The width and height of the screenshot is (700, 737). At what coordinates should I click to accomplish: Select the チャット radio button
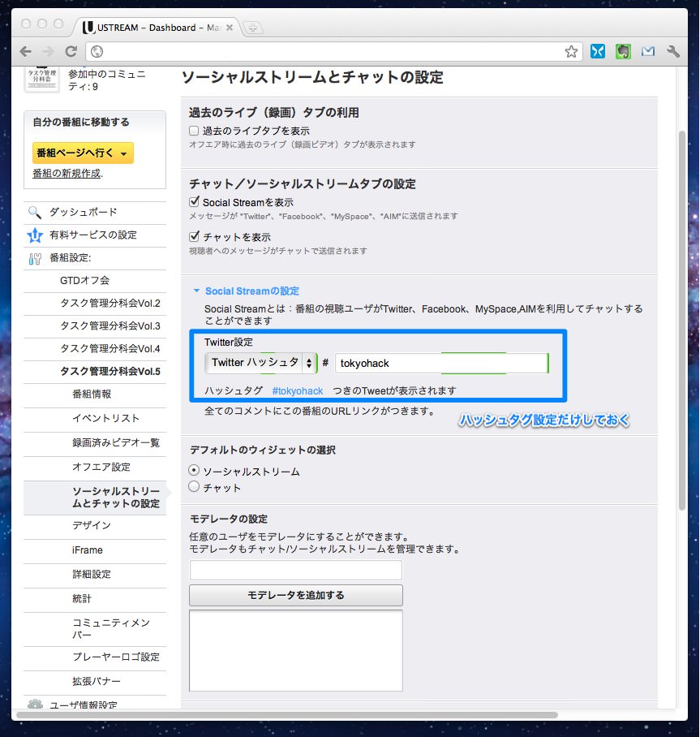pos(194,487)
